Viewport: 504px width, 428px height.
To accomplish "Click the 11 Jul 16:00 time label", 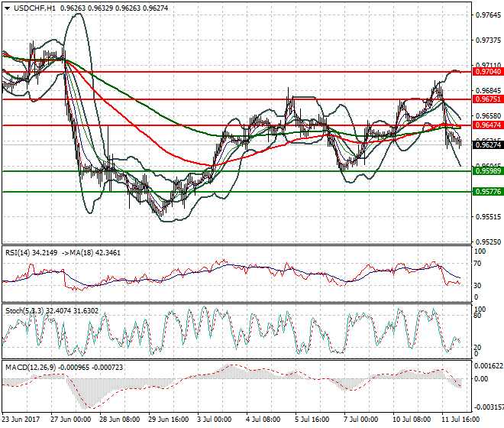I will pyautogui.click(x=461, y=420).
